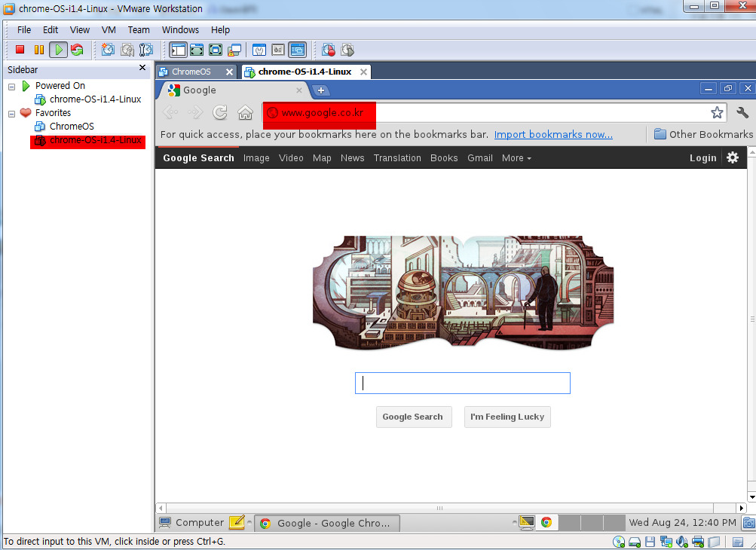Open Google page gear options

coord(733,157)
